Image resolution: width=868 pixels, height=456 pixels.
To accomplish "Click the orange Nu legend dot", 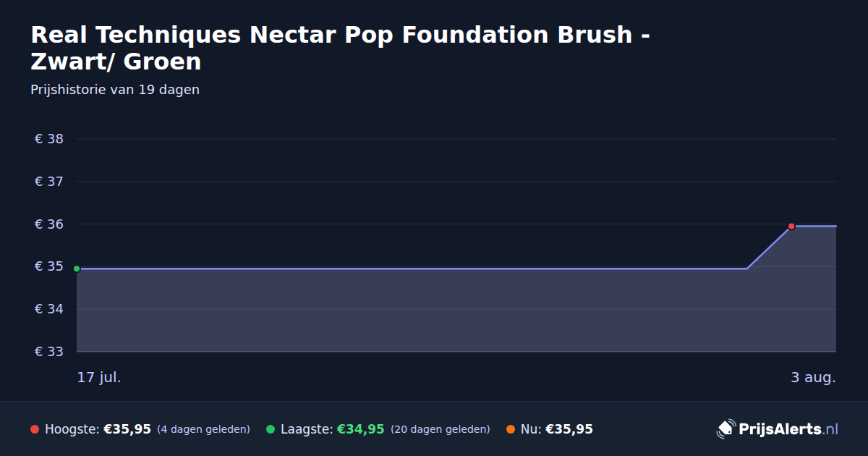I will tap(511, 429).
